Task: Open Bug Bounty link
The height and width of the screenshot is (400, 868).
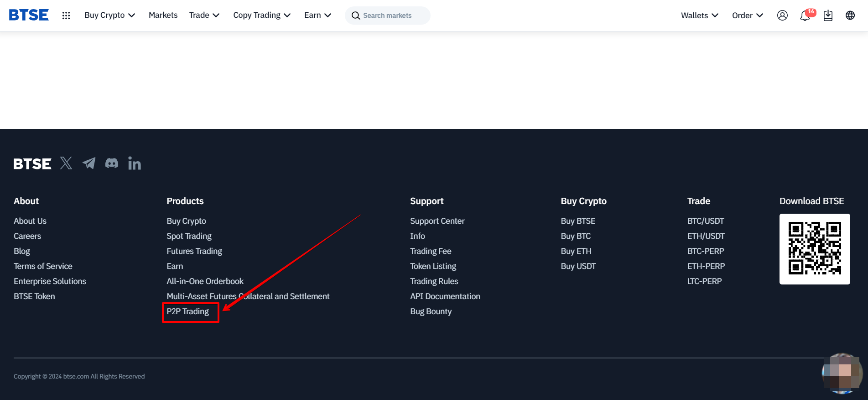Action: pyautogui.click(x=431, y=311)
